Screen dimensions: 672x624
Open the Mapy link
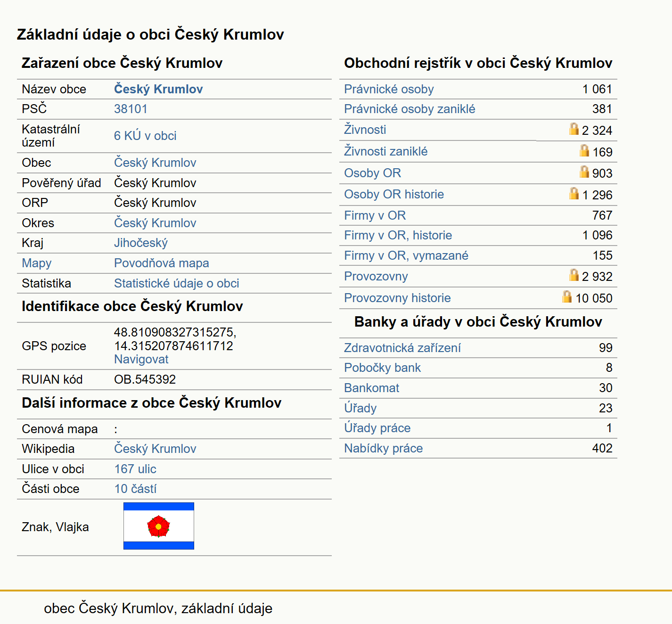[37, 263]
